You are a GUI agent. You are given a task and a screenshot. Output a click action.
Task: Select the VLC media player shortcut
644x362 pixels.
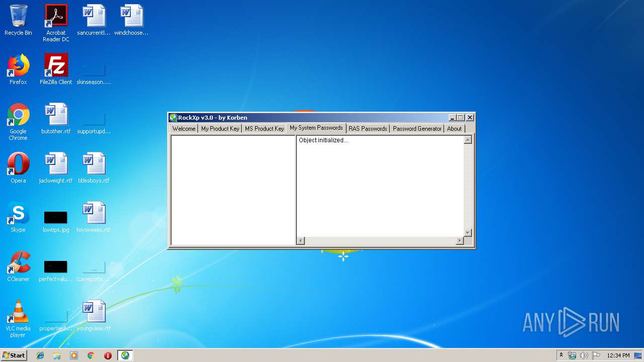coord(18,319)
